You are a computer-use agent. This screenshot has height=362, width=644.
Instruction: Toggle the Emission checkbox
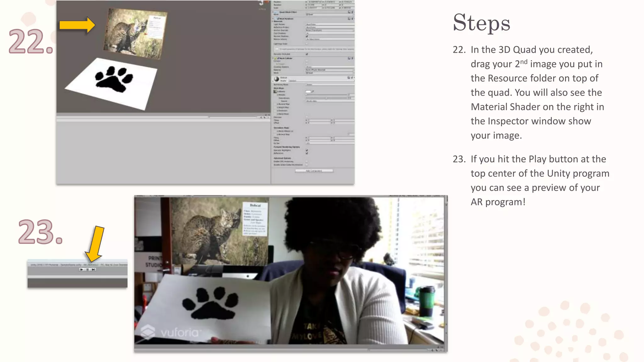point(307,117)
